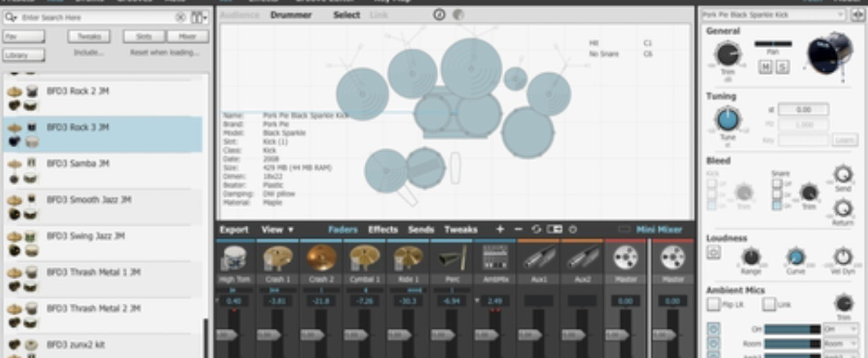The width and height of the screenshot is (868, 358).
Task: Click the Loudness power icon
Action: coord(713,252)
